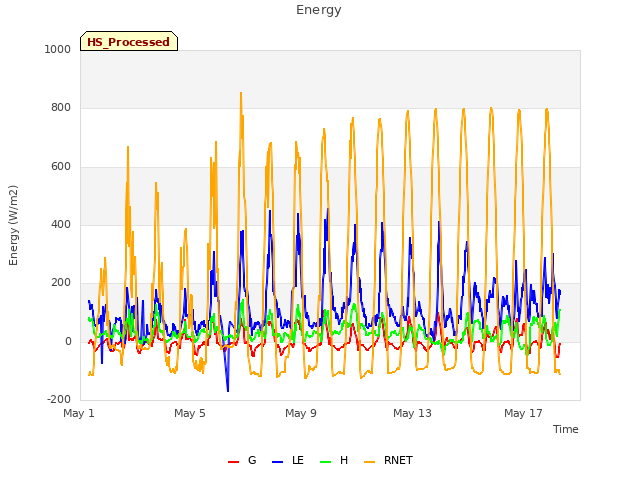The width and height of the screenshot is (640, 480).
Task: Click the 0 y-axis label
Action: (x=68, y=342)
